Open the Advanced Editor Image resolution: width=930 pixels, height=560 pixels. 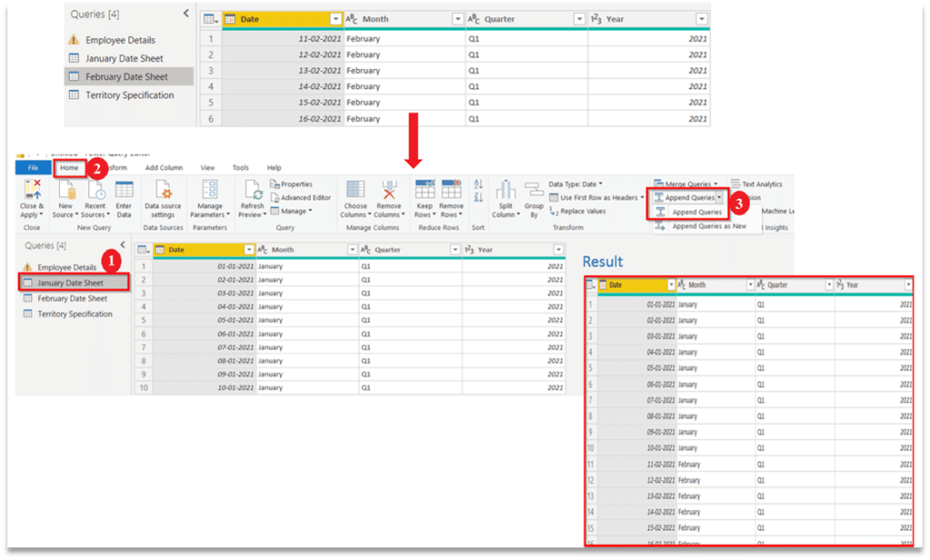tap(300, 198)
